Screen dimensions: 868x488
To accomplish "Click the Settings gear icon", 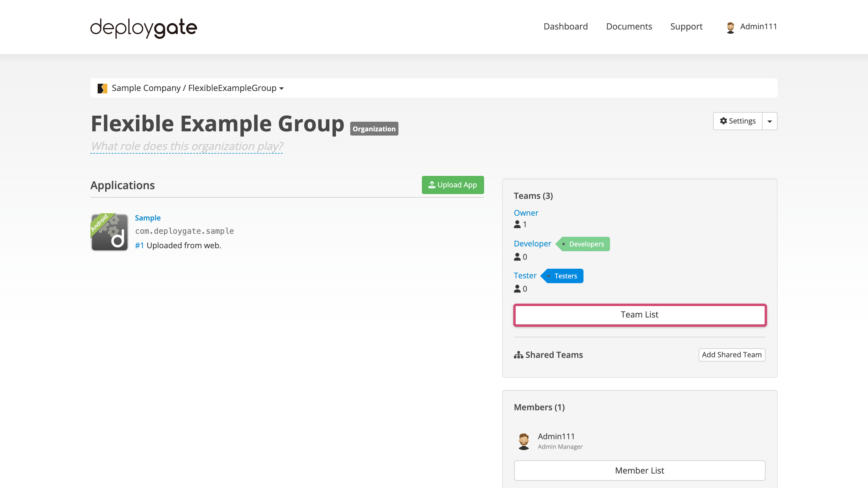I will 724,121.
